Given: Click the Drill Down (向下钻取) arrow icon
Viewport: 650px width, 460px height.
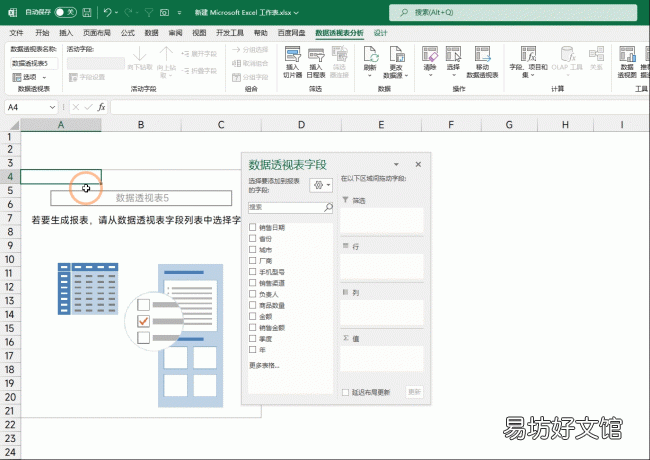Looking at the screenshot, I should (x=140, y=54).
